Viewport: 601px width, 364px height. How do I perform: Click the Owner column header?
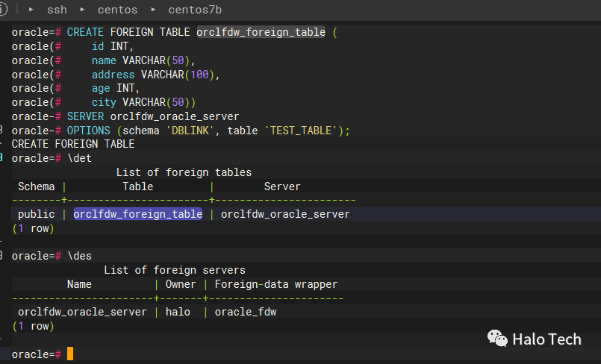(x=181, y=284)
